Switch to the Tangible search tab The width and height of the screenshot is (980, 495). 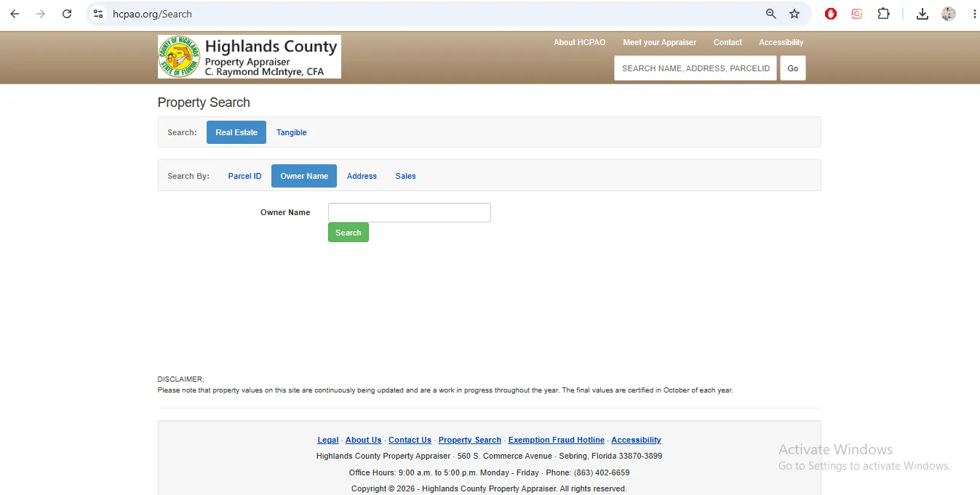click(291, 132)
